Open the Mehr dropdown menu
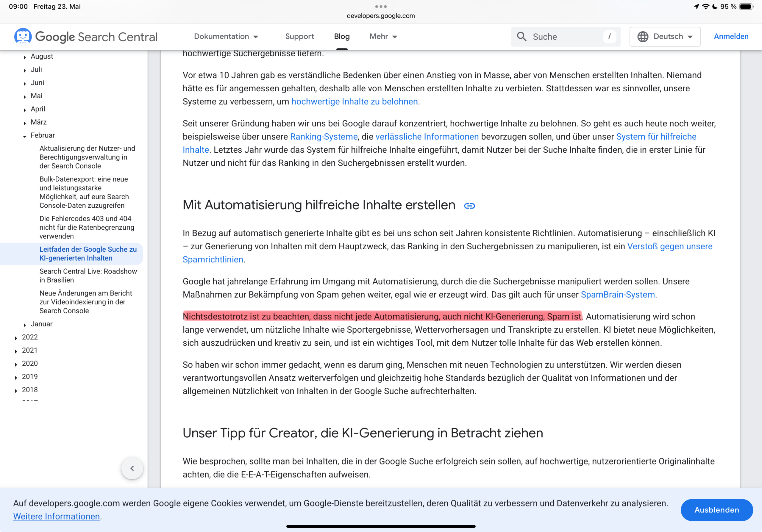 tap(383, 37)
